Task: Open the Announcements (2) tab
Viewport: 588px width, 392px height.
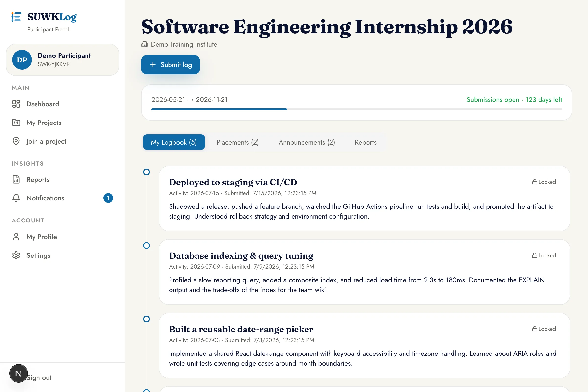Action: pyautogui.click(x=307, y=142)
